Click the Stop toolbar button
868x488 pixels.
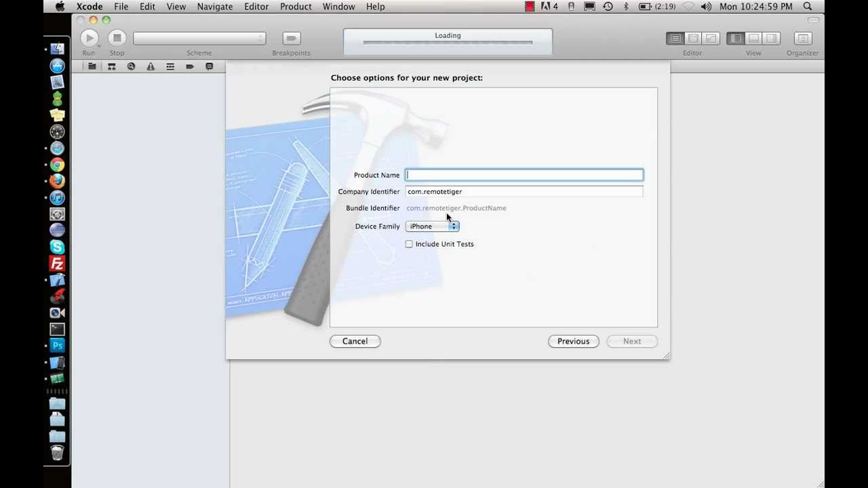tap(117, 38)
